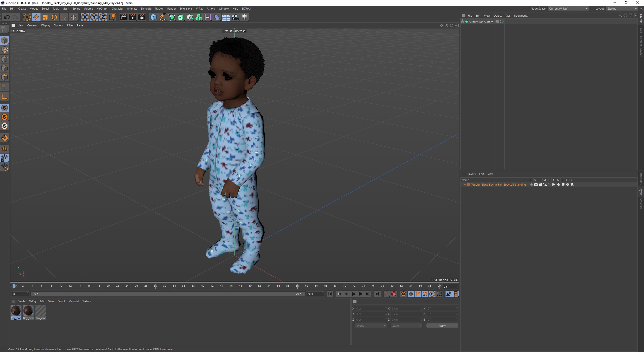Open the Material Manager hamburger menu

point(13,301)
